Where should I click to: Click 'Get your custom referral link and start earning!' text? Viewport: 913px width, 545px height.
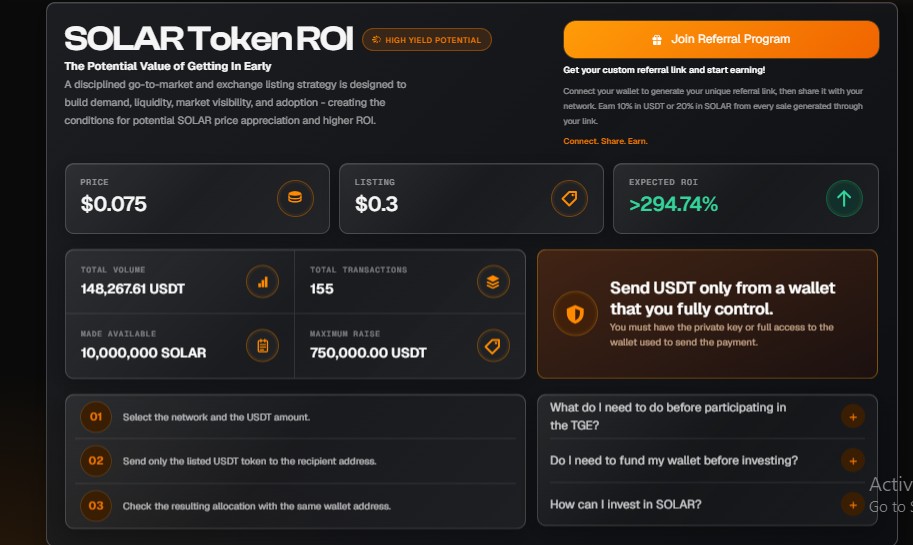point(664,70)
